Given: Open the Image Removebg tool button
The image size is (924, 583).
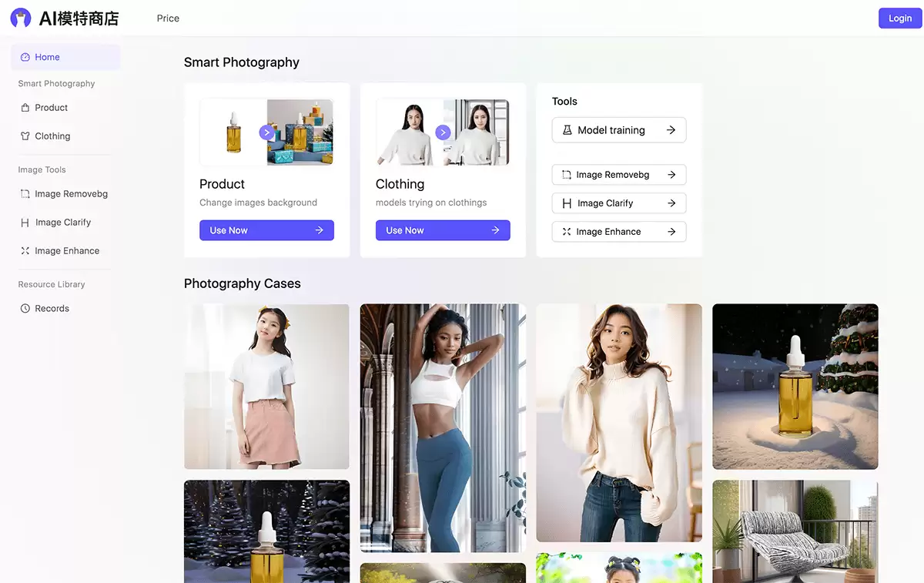Looking at the screenshot, I should click(x=619, y=175).
